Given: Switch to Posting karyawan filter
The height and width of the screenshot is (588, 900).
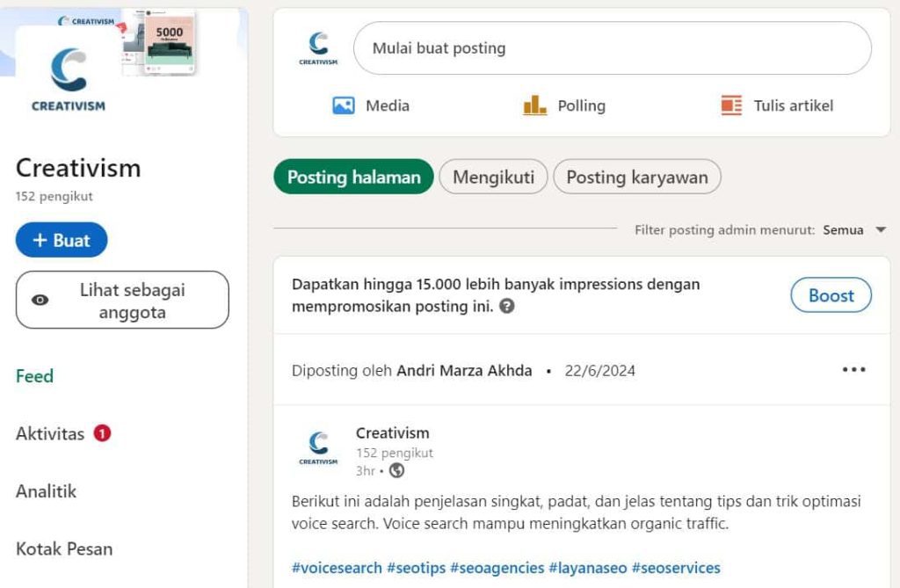Looking at the screenshot, I should coord(637,177).
